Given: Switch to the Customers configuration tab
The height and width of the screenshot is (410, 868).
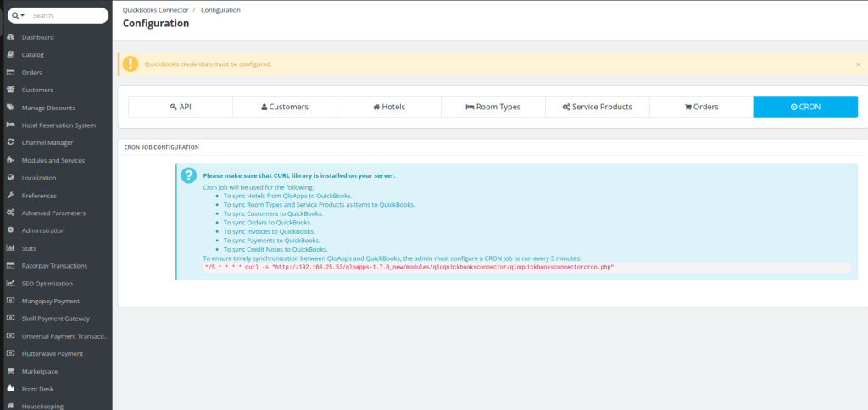Looking at the screenshot, I should 285,107.
